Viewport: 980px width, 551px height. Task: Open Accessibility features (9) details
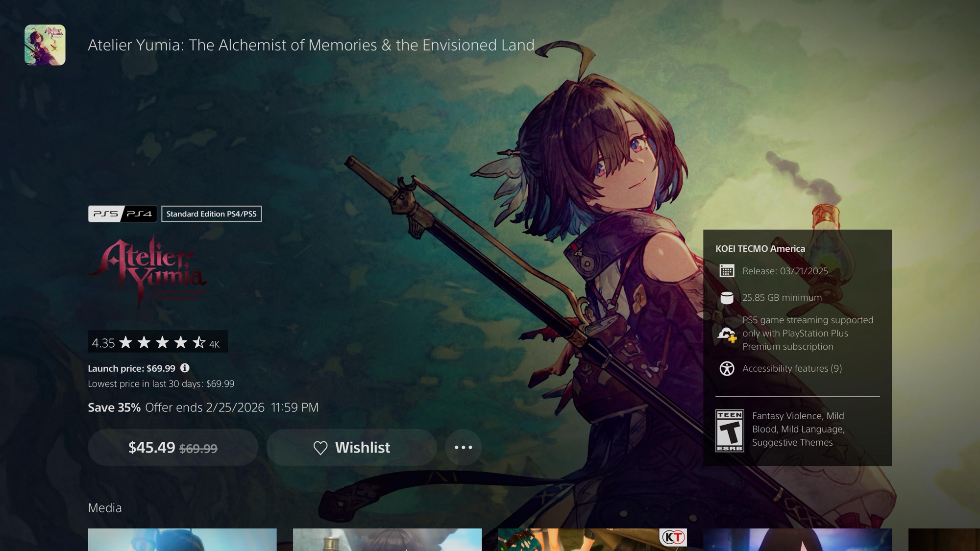click(792, 368)
